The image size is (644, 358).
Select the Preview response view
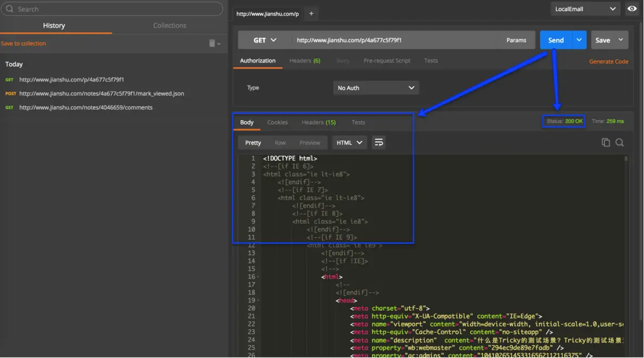(x=310, y=143)
